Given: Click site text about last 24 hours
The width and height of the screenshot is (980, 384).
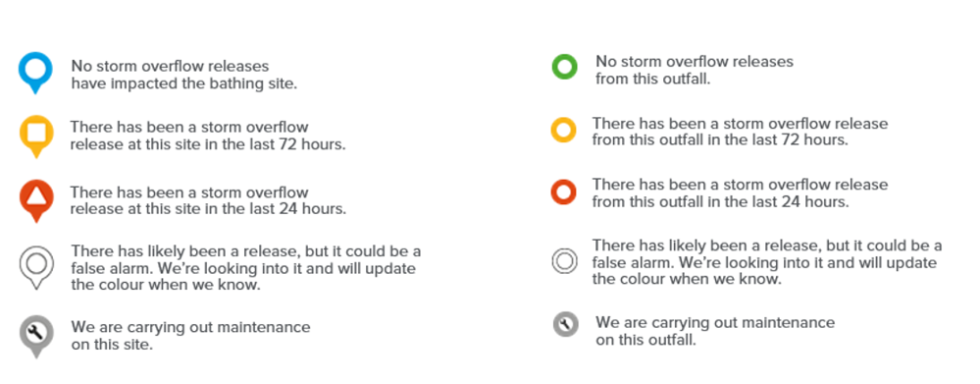Looking at the screenshot, I should (x=208, y=200).
